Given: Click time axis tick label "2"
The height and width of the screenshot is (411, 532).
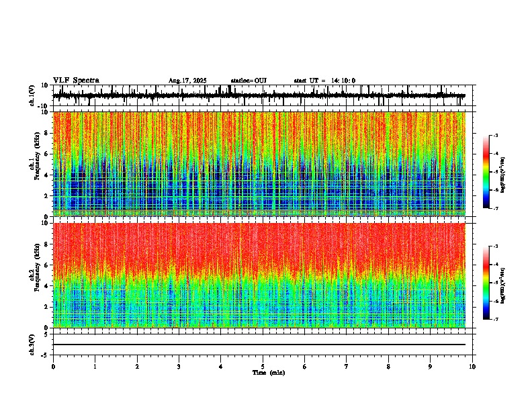Looking at the screenshot, I should (x=137, y=367).
